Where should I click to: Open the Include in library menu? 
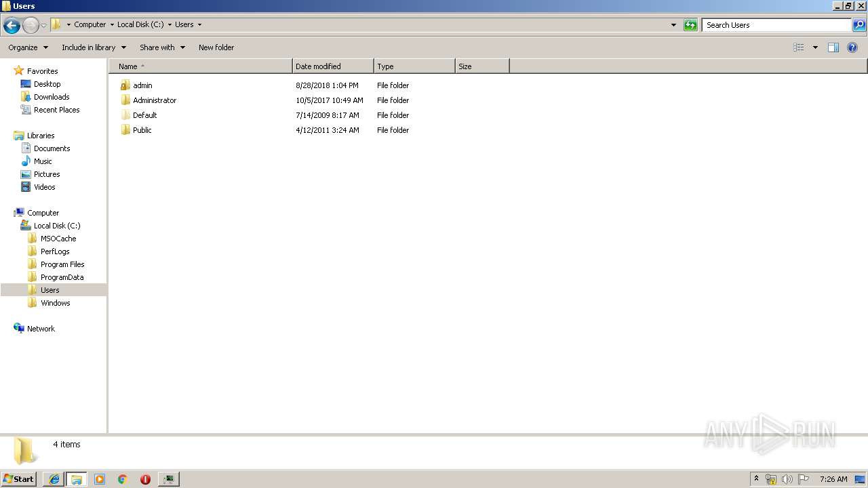coord(94,47)
